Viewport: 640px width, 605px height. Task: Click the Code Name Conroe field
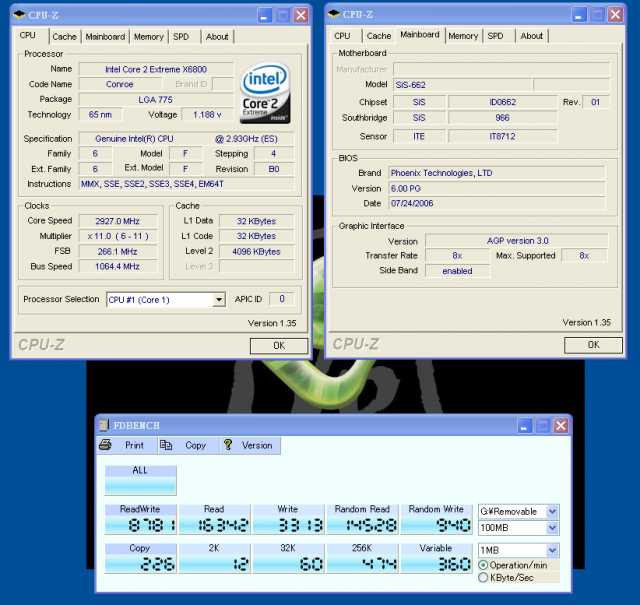click(120, 84)
